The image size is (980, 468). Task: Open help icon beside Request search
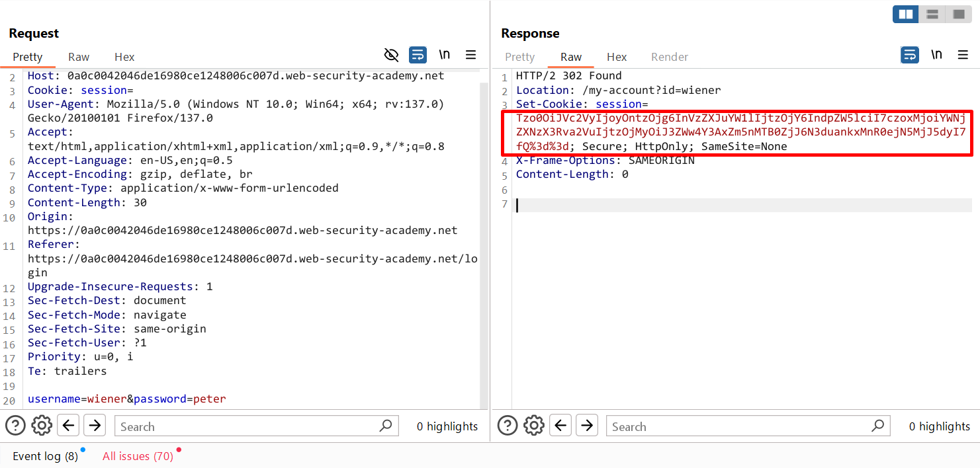15,425
